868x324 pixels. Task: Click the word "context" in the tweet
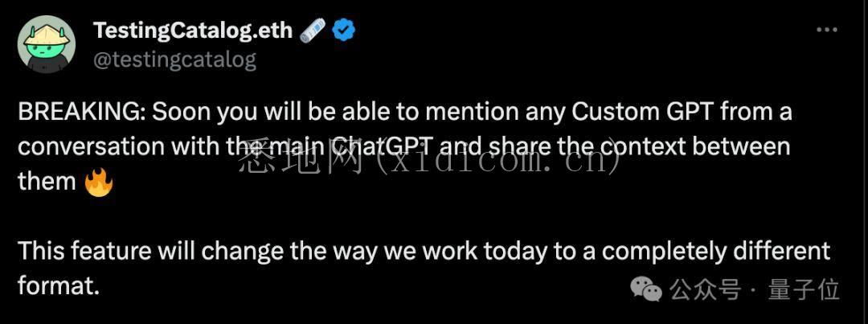click(x=640, y=147)
